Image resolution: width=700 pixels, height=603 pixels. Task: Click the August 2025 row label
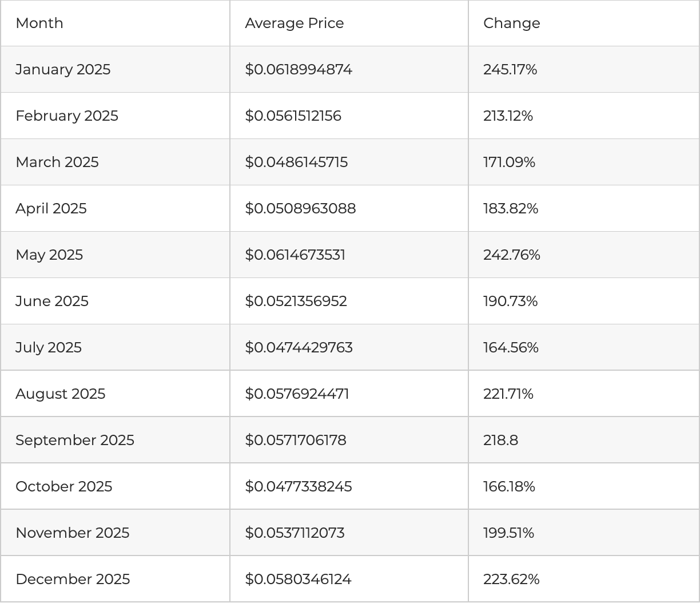(x=61, y=394)
